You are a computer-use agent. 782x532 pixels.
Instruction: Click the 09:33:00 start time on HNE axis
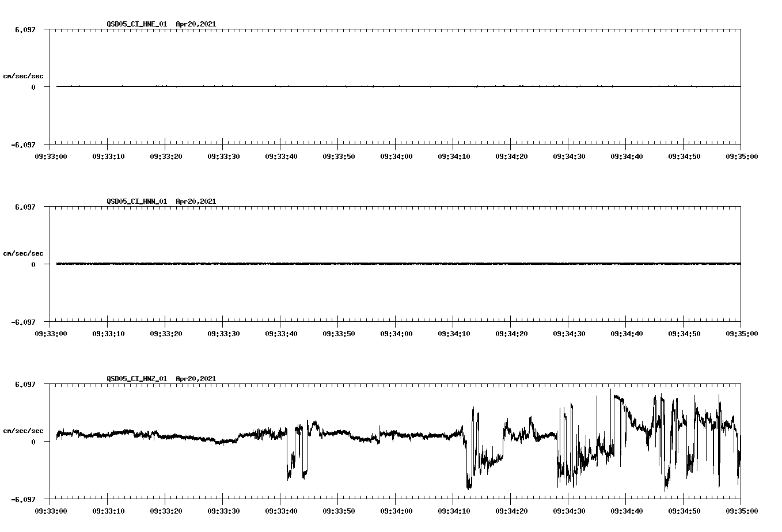click(x=50, y=155)
